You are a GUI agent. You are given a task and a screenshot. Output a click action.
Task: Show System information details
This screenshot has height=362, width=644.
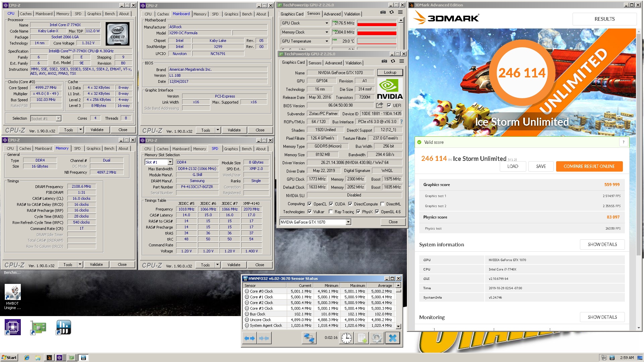tap(602, 244)
